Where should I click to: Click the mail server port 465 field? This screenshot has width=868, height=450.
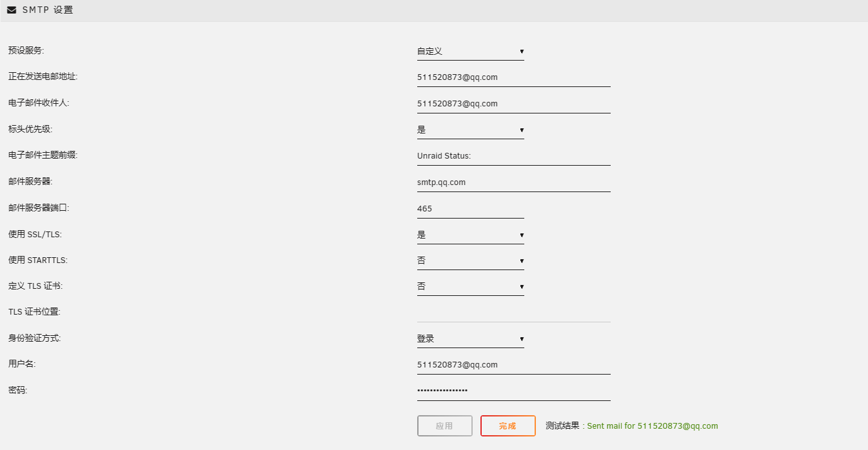470,208
